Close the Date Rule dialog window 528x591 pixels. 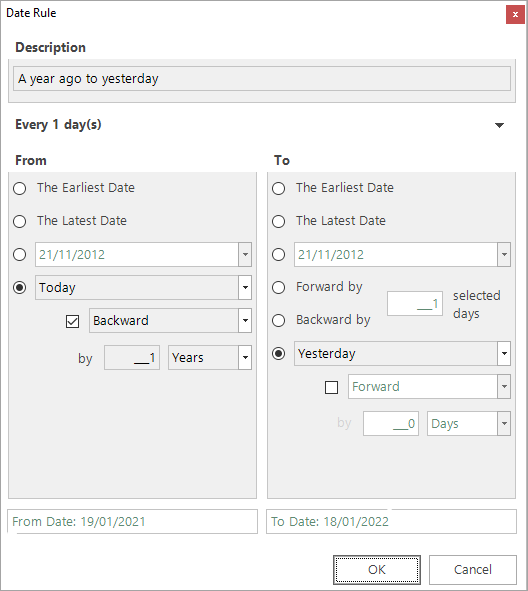point(515,15)
